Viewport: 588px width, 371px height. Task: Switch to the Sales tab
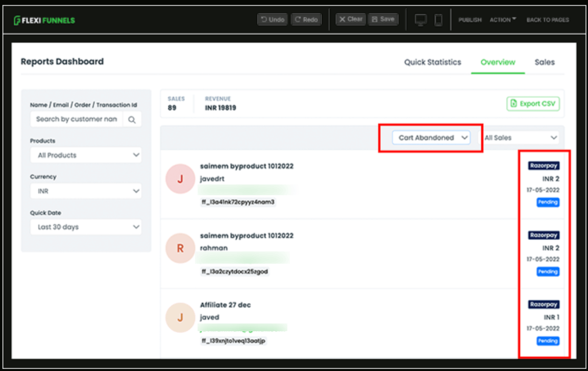click(x=545, y=62)
